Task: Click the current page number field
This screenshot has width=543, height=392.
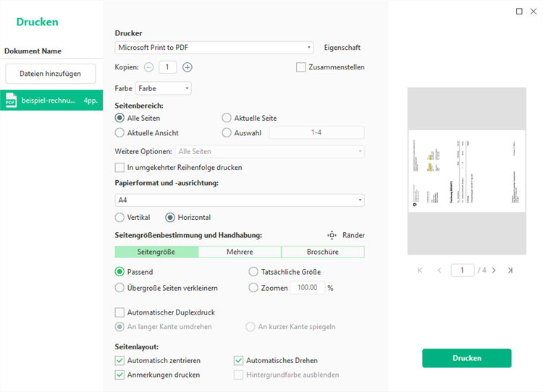Action: (x=463, y=270)
